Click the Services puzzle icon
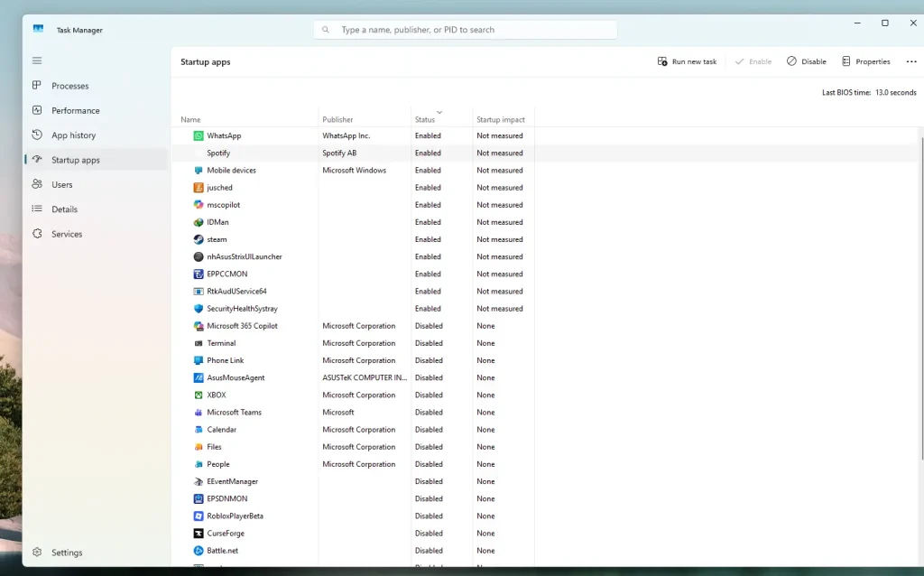The height and width of the screenshot is (576, 924). 37,234
